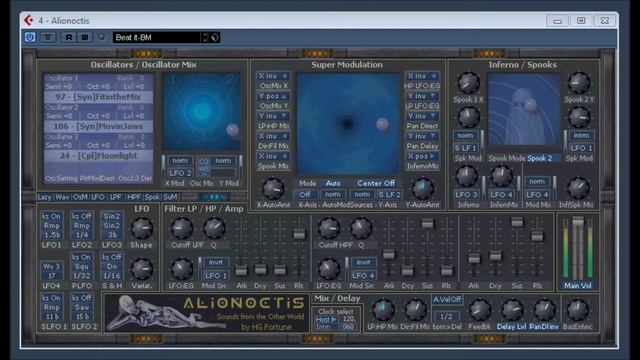Screen dimensions: 640x360
Task: Adjust the Spook 1 X knob
Action: (x=468, y=83)
